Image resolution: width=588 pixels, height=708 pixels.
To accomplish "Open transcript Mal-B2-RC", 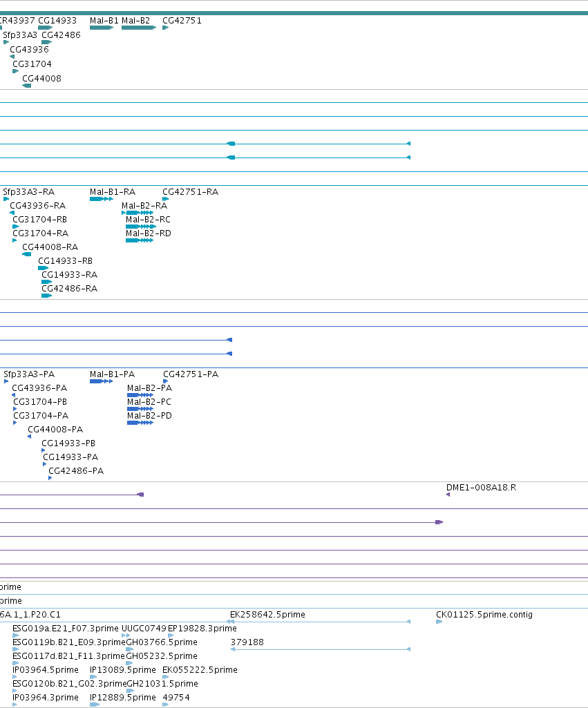I will click(148, 220).
